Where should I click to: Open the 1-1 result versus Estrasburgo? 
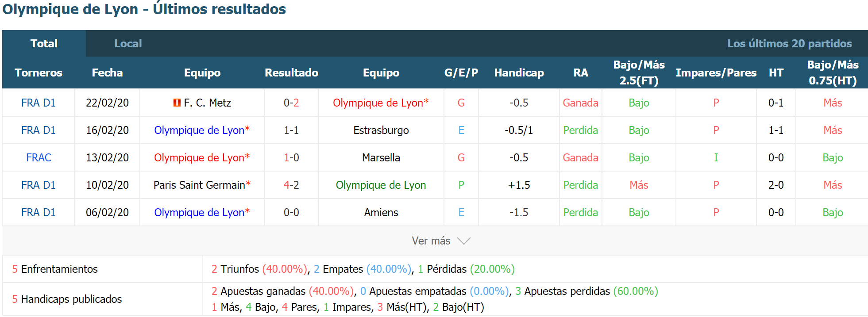291,130
